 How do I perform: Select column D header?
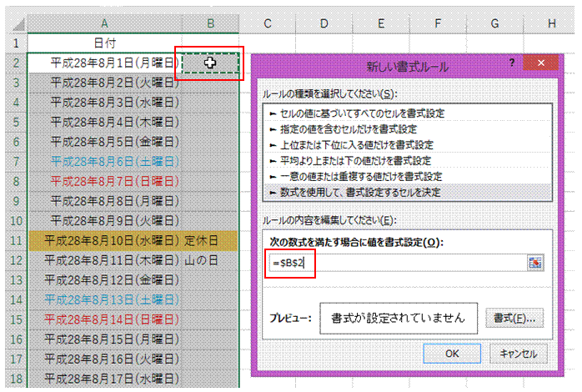coord(324,24)
